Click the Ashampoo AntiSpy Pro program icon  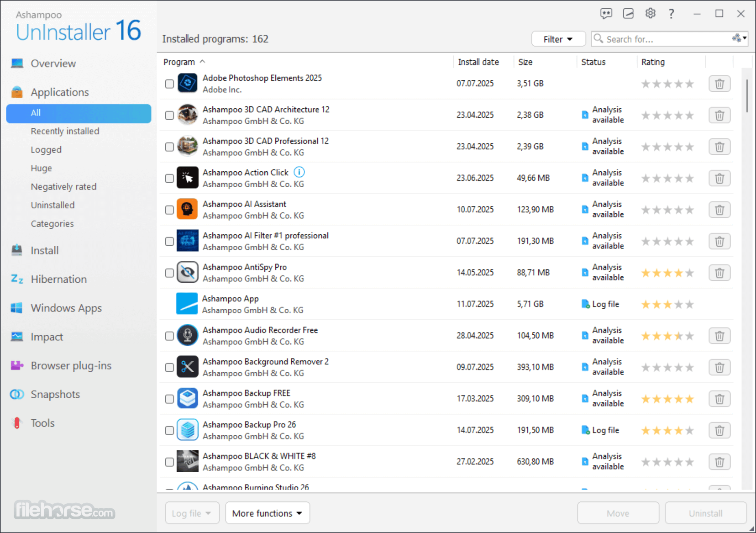[187, 272]
